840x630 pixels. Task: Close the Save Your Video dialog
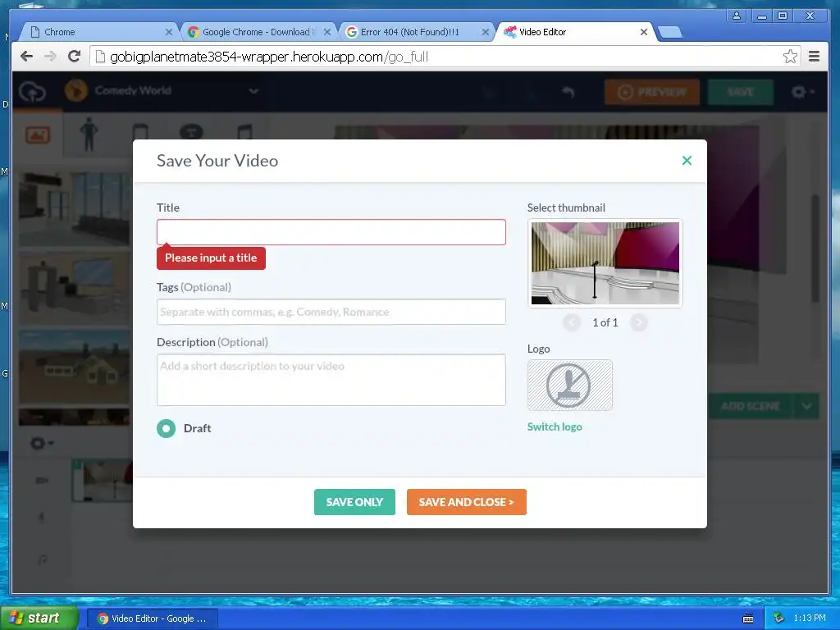pyautogui.click(x=687, y=160)
